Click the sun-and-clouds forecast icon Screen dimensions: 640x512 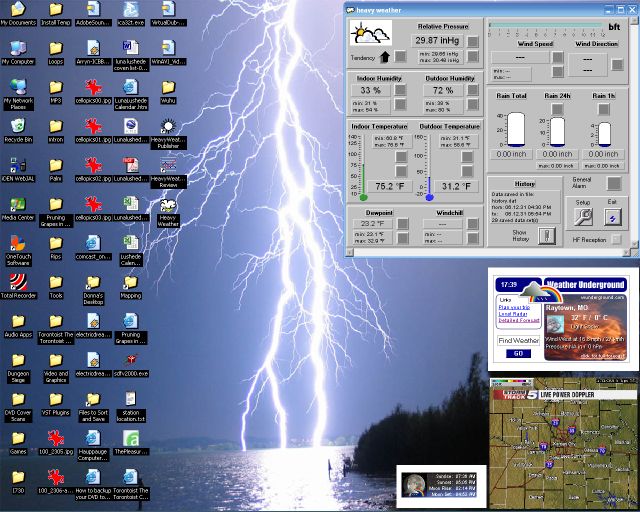click(x=371, y=33)
